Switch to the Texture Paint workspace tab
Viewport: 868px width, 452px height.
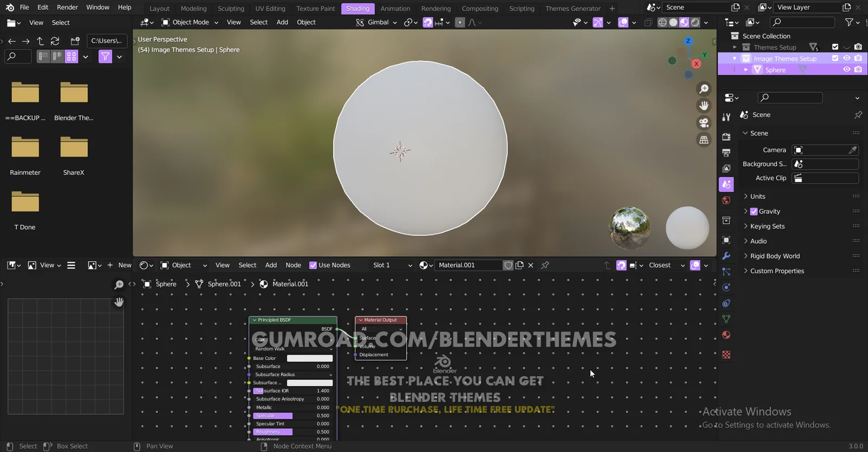point(316,9)
